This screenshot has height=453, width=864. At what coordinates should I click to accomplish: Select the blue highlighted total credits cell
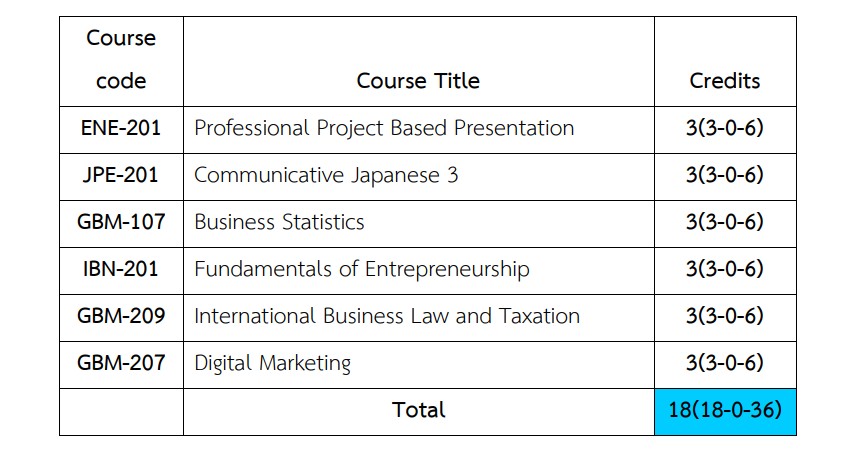[x=725, y=410]
